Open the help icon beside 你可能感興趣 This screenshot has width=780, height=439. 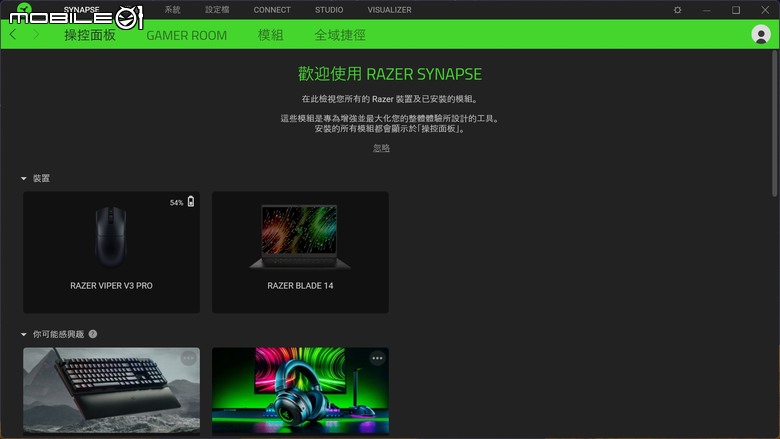pos(93,334)
